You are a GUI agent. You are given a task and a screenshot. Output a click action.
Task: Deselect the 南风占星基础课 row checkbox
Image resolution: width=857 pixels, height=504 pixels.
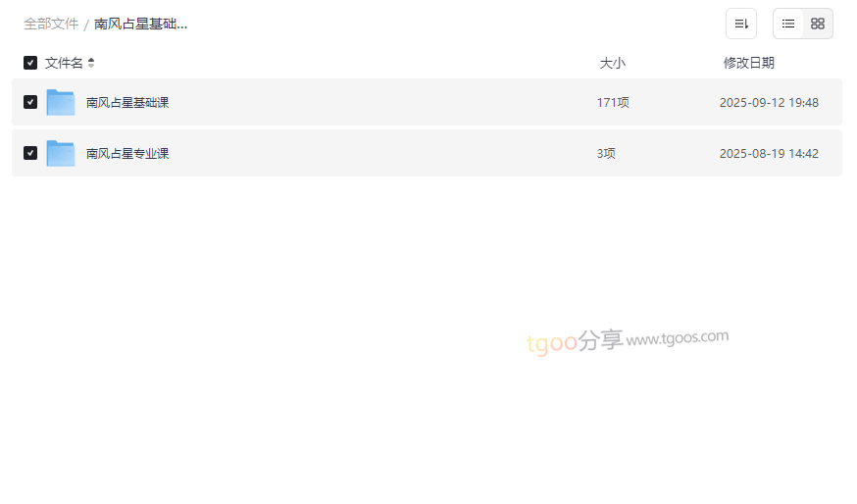pos(30,102)
